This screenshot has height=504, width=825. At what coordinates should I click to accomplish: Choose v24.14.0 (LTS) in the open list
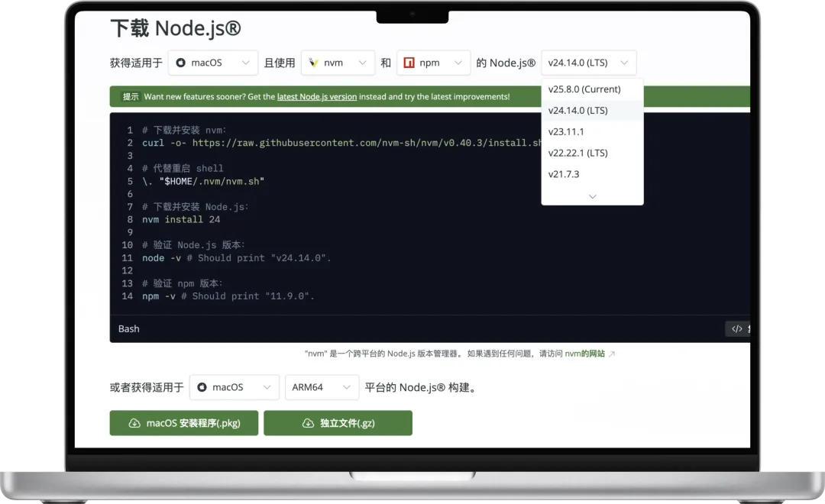tap(593, 111)
